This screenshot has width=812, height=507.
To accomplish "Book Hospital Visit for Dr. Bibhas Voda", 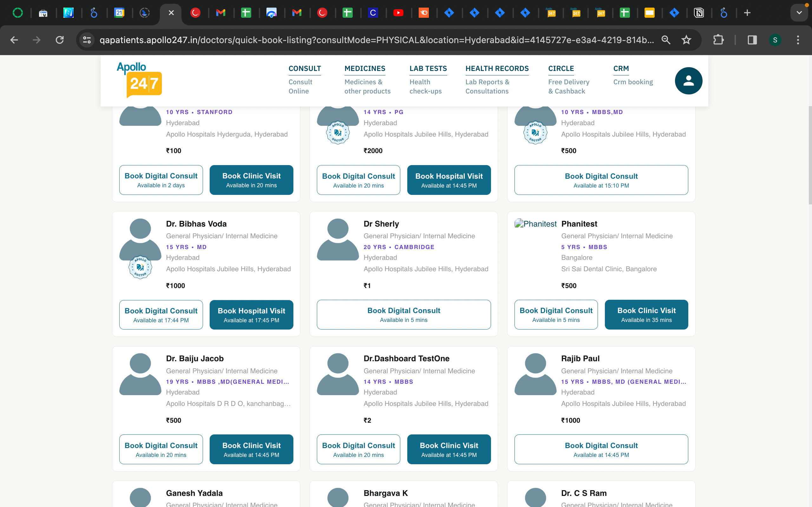I will point(251,315).
